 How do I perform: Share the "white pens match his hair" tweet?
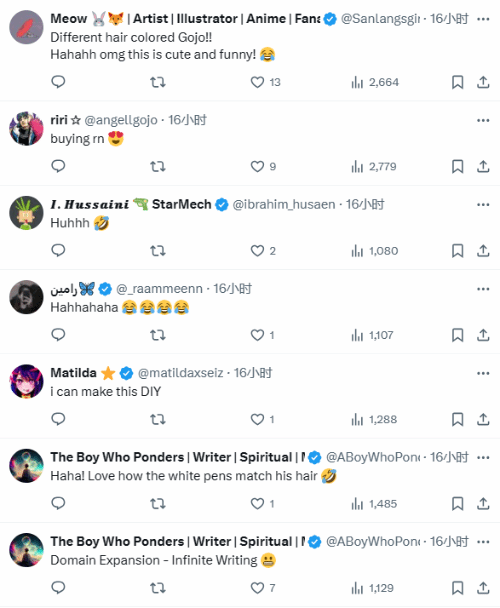483,503
